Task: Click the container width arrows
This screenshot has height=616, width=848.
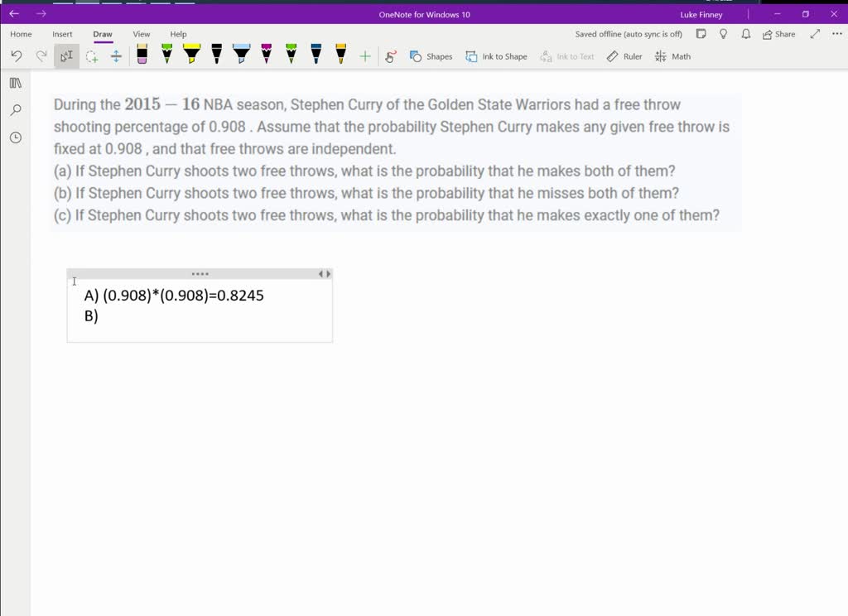Action: [x=324, y=274]
